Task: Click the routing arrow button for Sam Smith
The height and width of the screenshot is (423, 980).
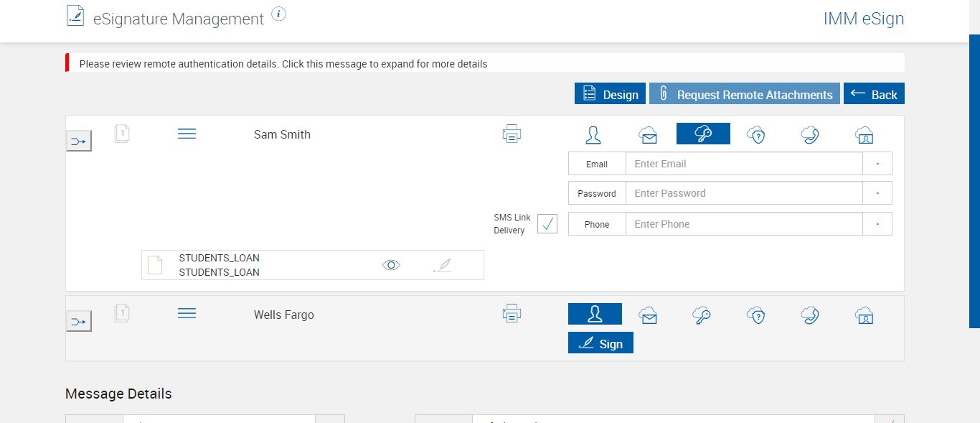Action: 79,141
